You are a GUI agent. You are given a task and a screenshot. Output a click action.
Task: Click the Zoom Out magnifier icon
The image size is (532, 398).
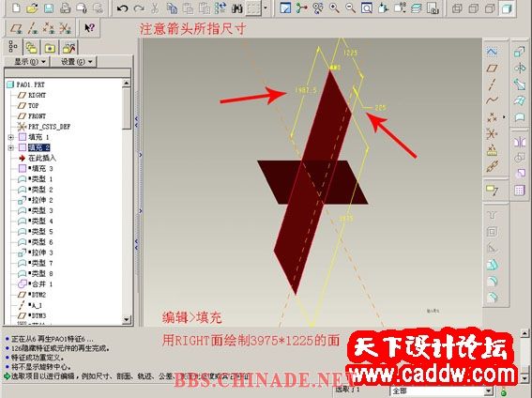350,8
